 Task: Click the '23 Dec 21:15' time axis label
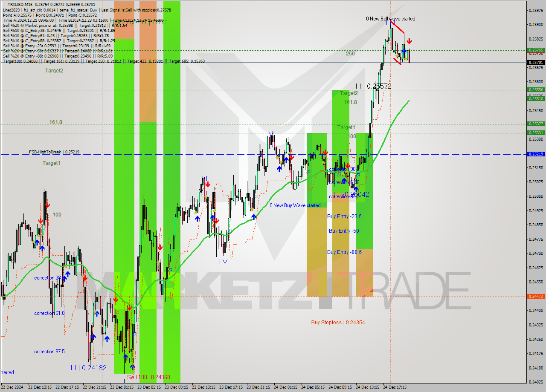coord(258,387)
